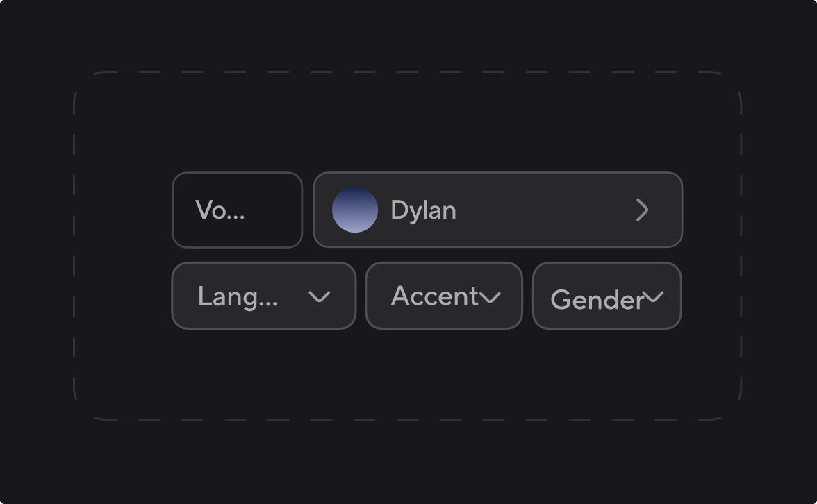Click the Lang... text label
817x504 pixels.
[x=238, y=297]
